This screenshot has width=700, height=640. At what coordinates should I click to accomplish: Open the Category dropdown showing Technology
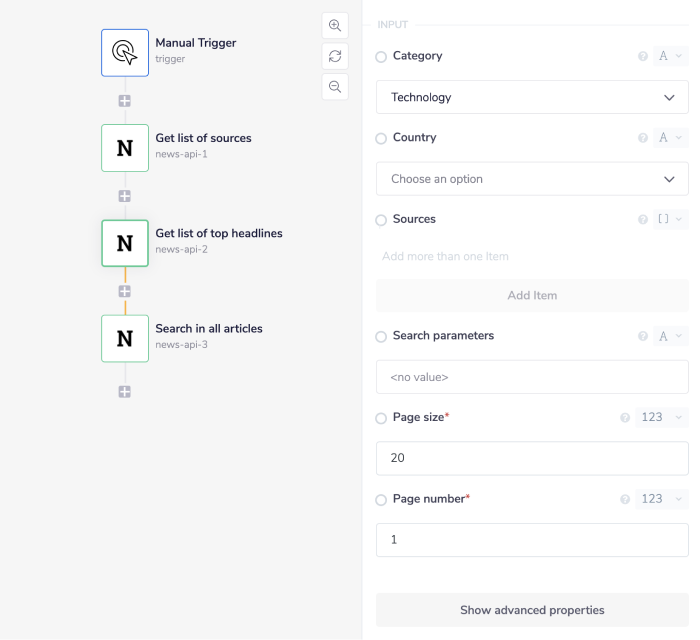(x=532, y=97)
